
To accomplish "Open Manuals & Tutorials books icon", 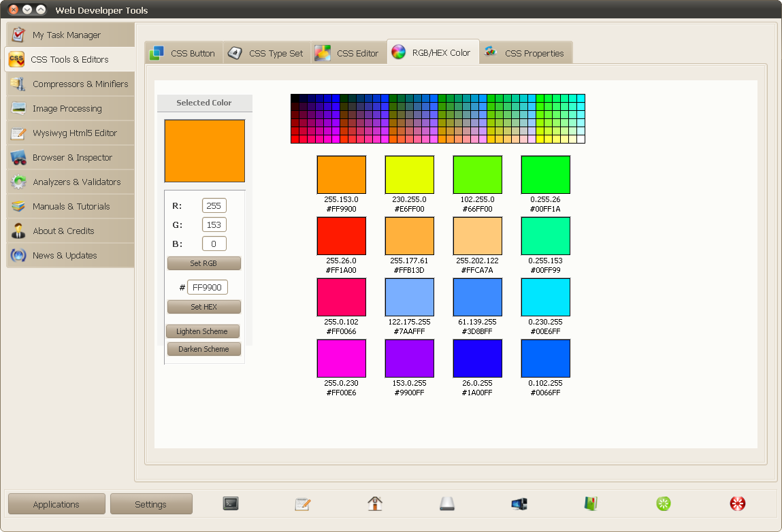I will point(18,206).
